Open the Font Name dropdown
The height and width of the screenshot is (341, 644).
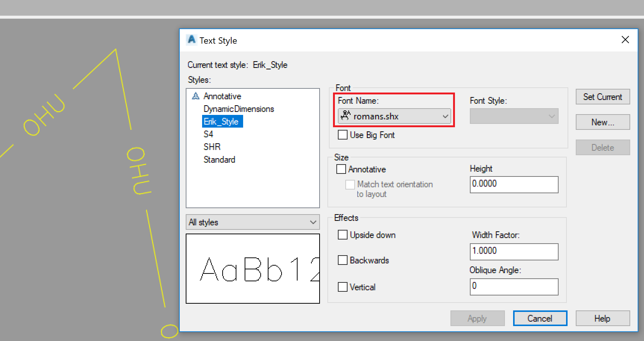pyautogui.click(x=445, y=116)
